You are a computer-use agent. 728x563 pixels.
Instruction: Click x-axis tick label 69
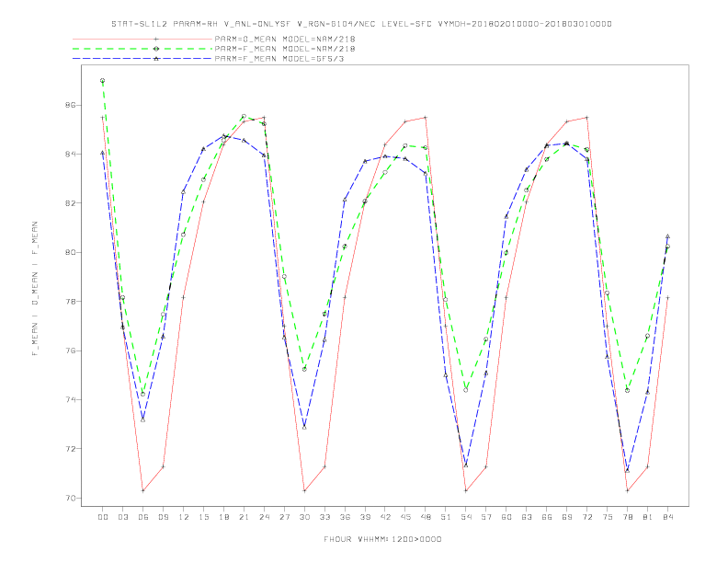coord(567,517)
